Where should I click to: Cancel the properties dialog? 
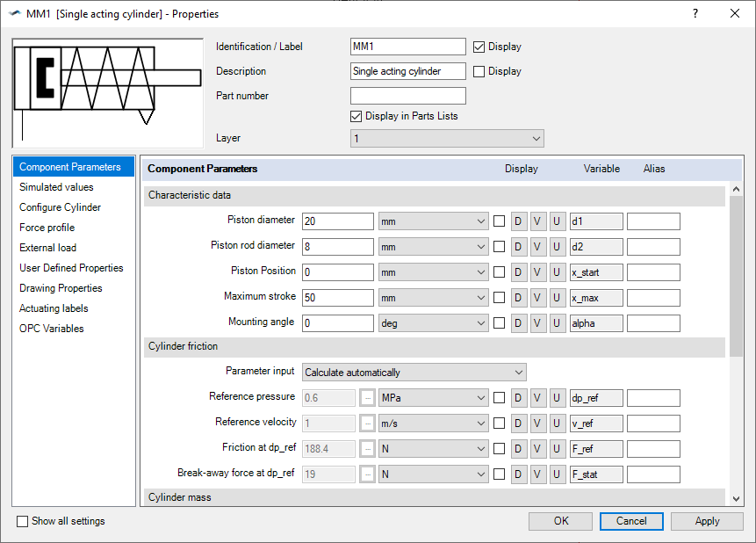pos(631,520)
